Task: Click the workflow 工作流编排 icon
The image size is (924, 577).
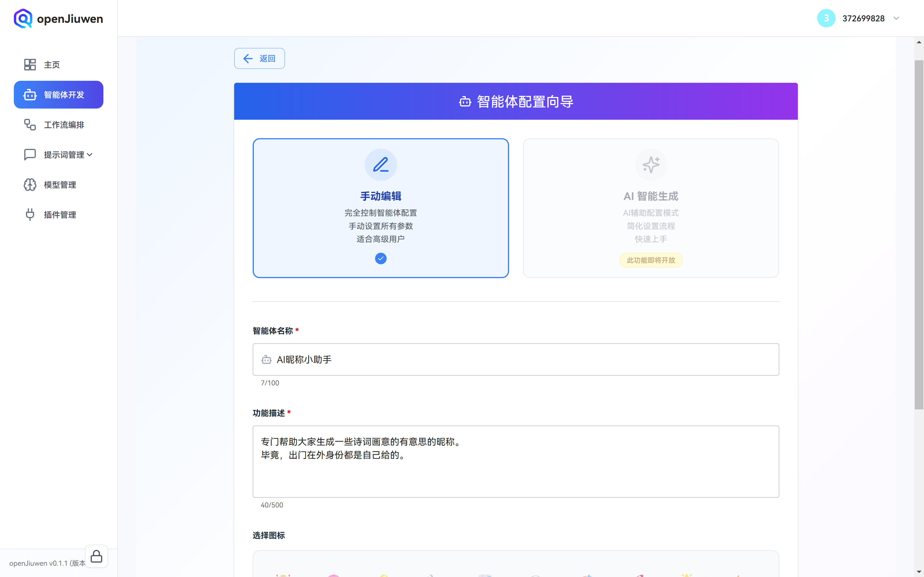Action: (30, 125)
